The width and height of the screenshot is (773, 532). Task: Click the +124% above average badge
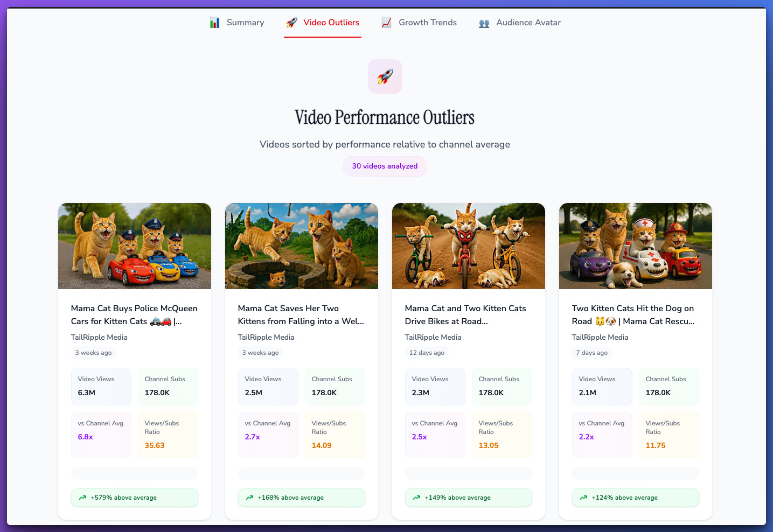coord(636,498)
